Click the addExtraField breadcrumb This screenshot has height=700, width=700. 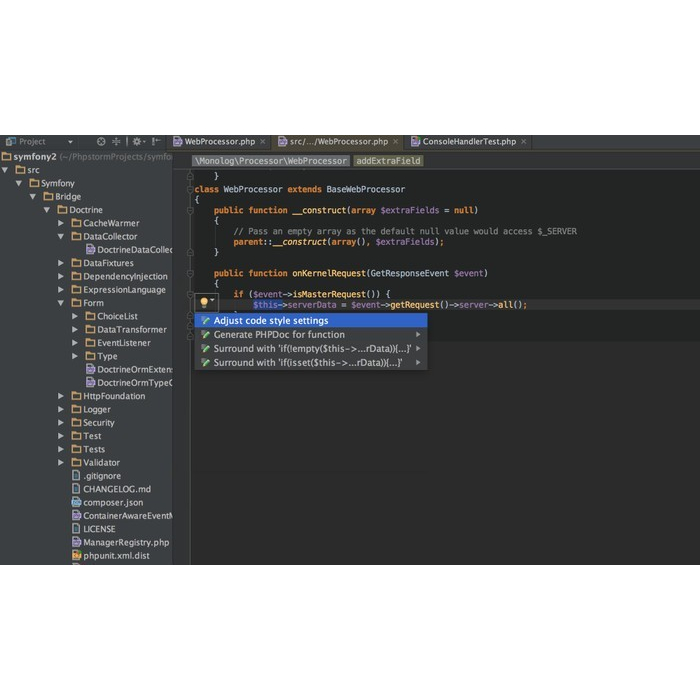point(388,160)
